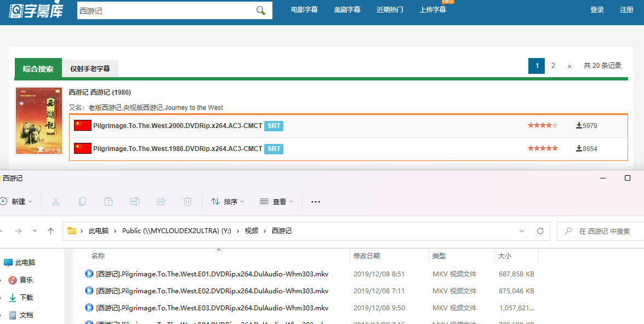
Task: Select 下载 in the navigation pane
Action: coord(21,298)
